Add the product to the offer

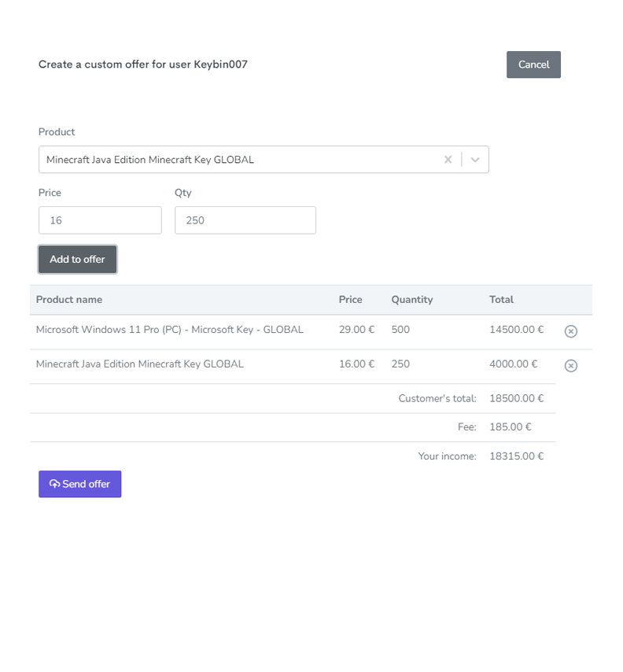[x=77, y=260]
